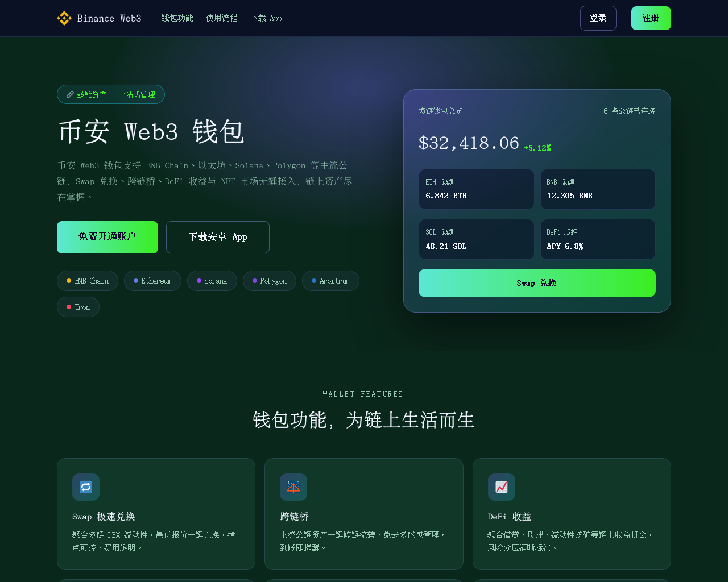
Task: Click the DeFi 质押 APY 6.8% tile
Action: 598,239
